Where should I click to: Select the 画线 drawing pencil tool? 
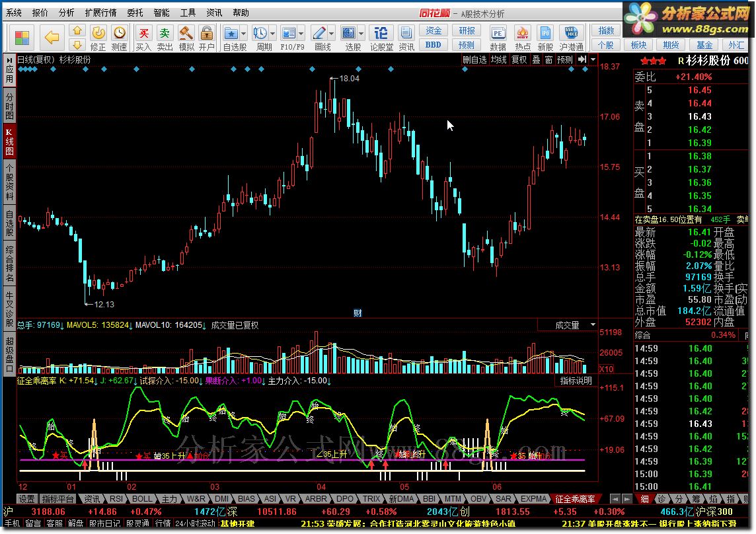click(x=319, y=33)
